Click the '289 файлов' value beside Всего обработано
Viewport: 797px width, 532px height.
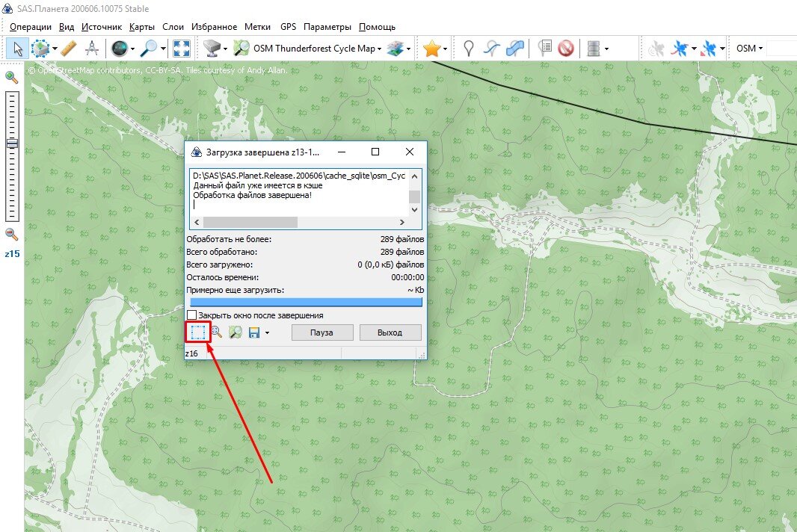point(402,252)
